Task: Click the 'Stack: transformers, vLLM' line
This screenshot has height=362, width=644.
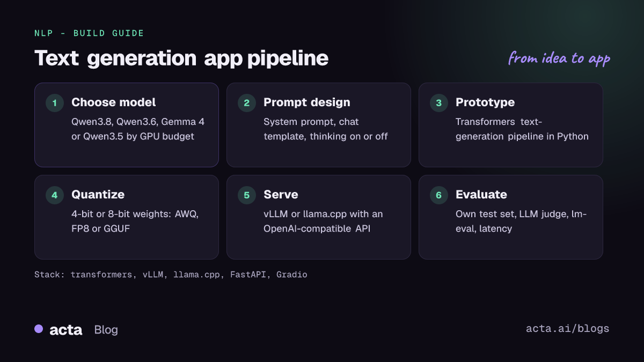Action: (x=171, y=275)
